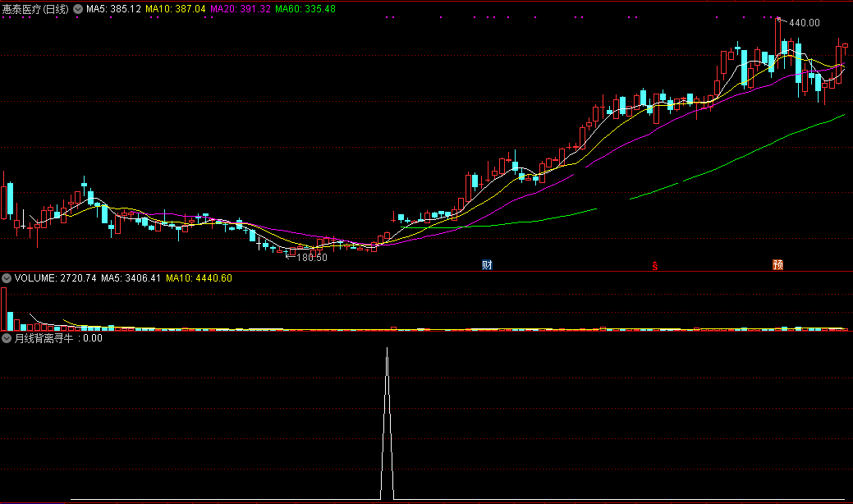Click the MA60: 335.48 label
The height and width of the screenshot is (504, 853).
305,9
